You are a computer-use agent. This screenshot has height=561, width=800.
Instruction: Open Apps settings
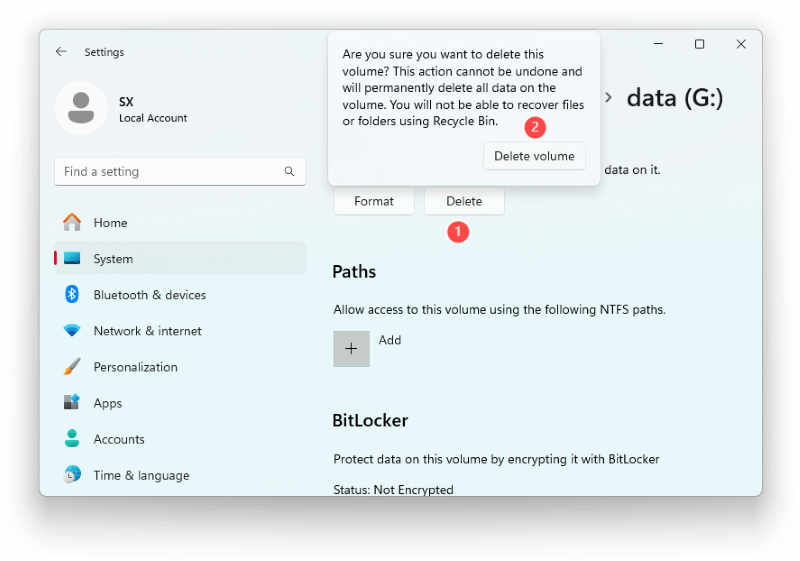click(x=180, y=402)
